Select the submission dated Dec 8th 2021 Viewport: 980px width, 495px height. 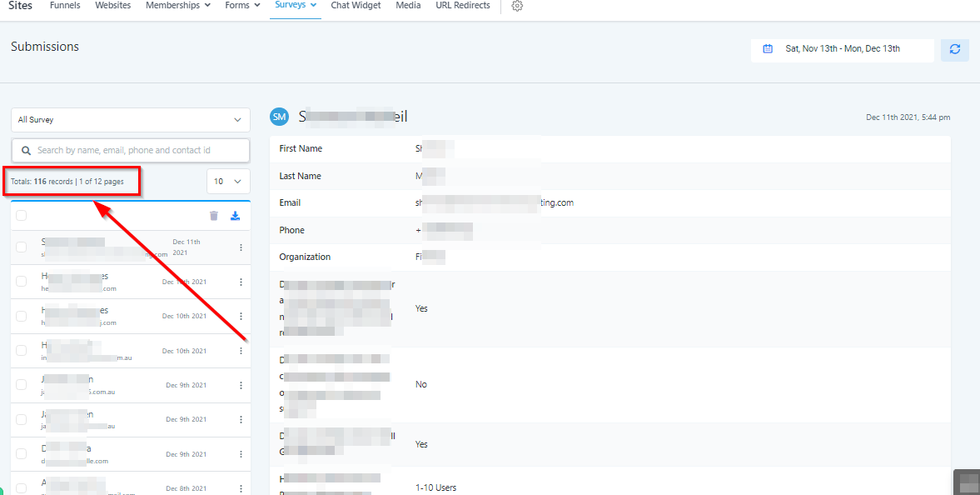click(x=131, y=484)
